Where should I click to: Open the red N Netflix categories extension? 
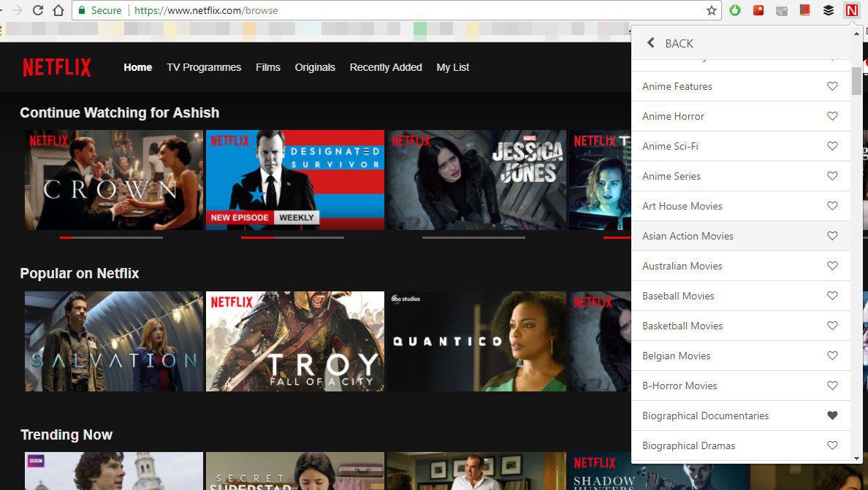(851, 10)
